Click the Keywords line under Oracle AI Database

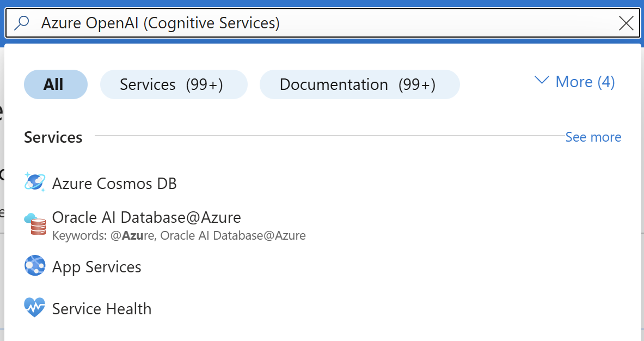(x=179, y=235)
